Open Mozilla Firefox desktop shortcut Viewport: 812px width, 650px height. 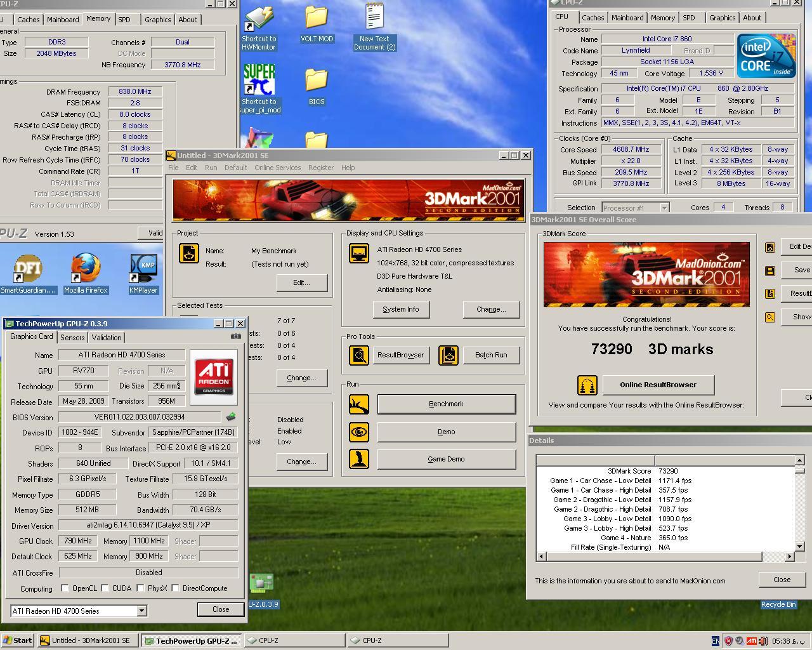point(86,274)
